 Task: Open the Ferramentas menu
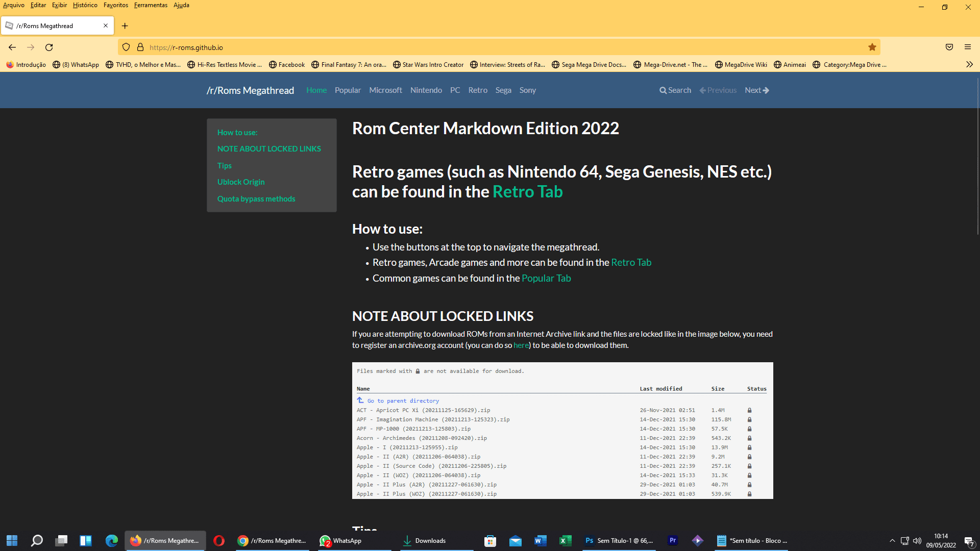151,5
